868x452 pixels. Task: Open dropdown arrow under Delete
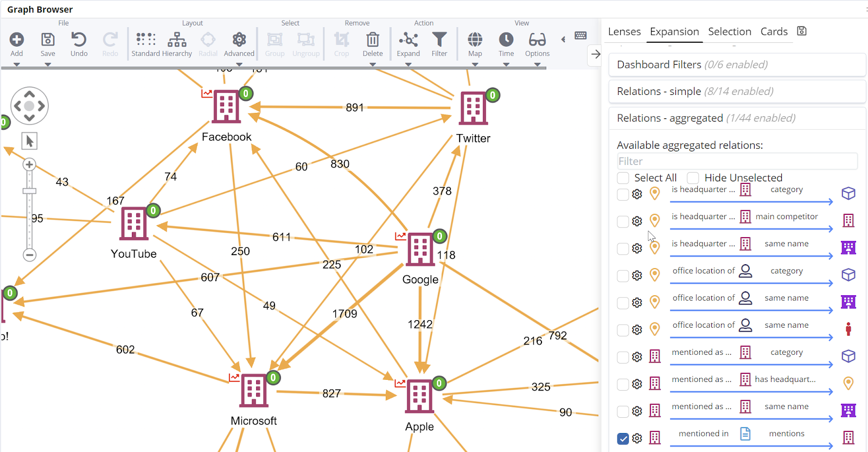click(x=373, y=64)
